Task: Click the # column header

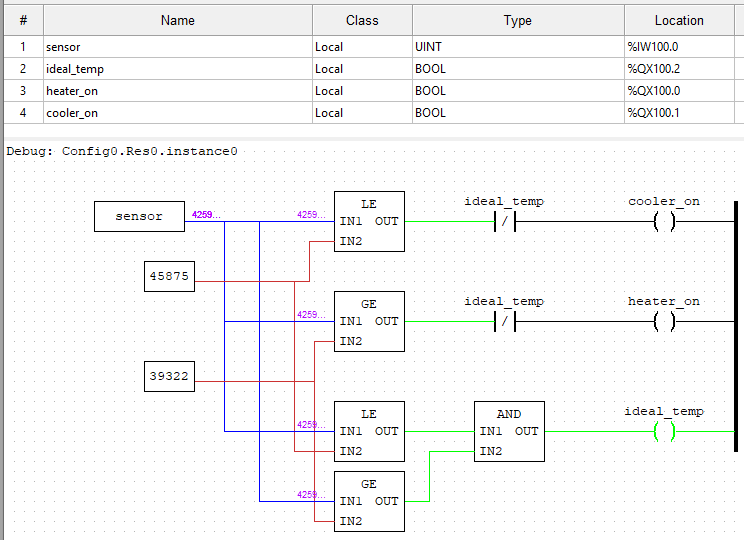Action: pos(23,20)
